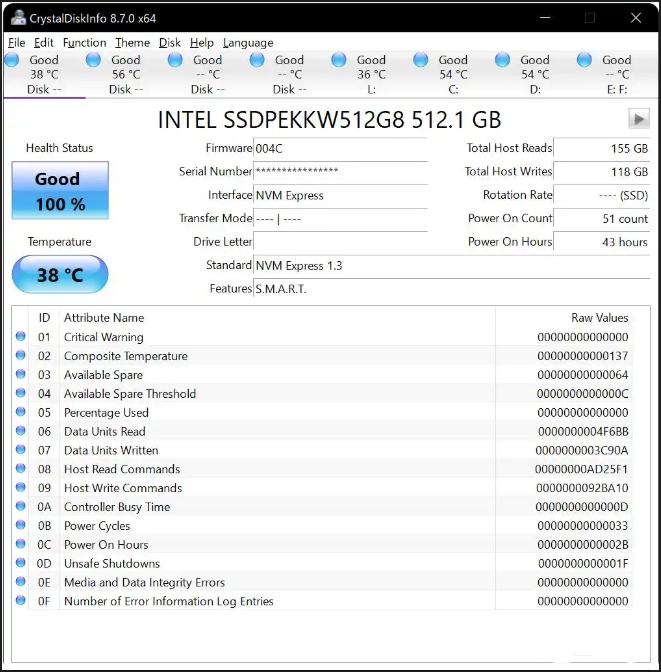Click status orb for Available Spare row

(21, 374)
